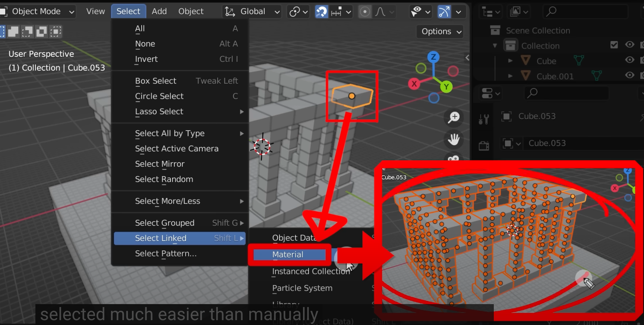Click the green Y axis on the navigation gizmo
This screenshot has height=325, width=644.
pos(446,87)
